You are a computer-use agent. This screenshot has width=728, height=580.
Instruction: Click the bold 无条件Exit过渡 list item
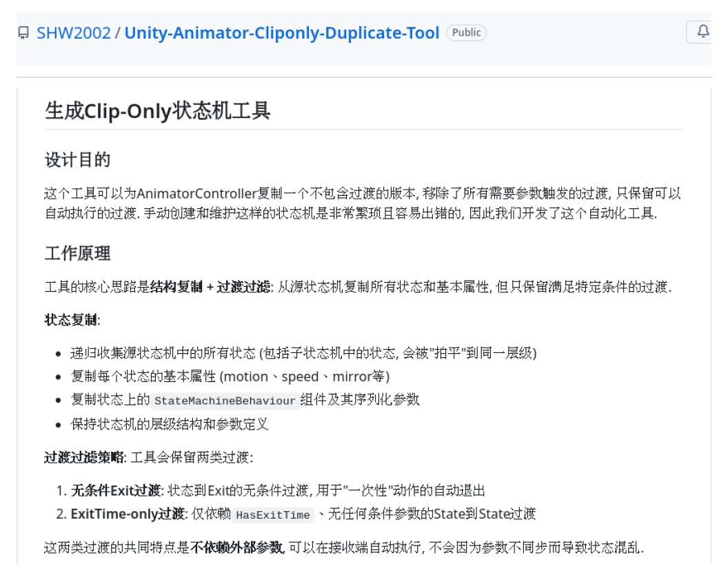(116, 490)
